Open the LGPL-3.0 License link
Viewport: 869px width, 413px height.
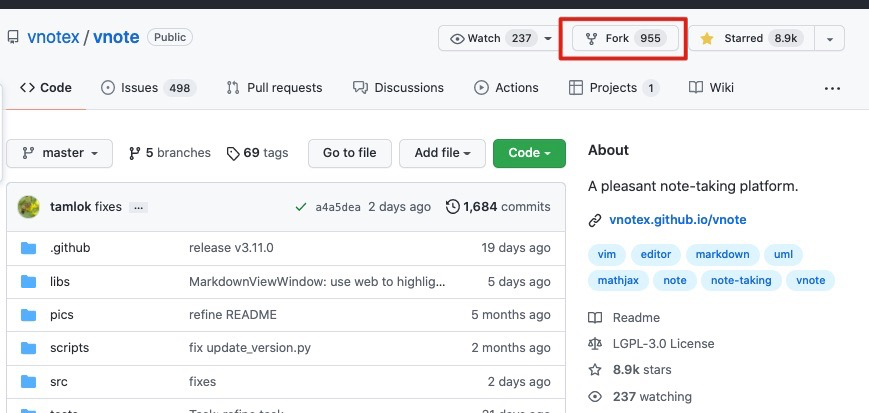(651, 344)
